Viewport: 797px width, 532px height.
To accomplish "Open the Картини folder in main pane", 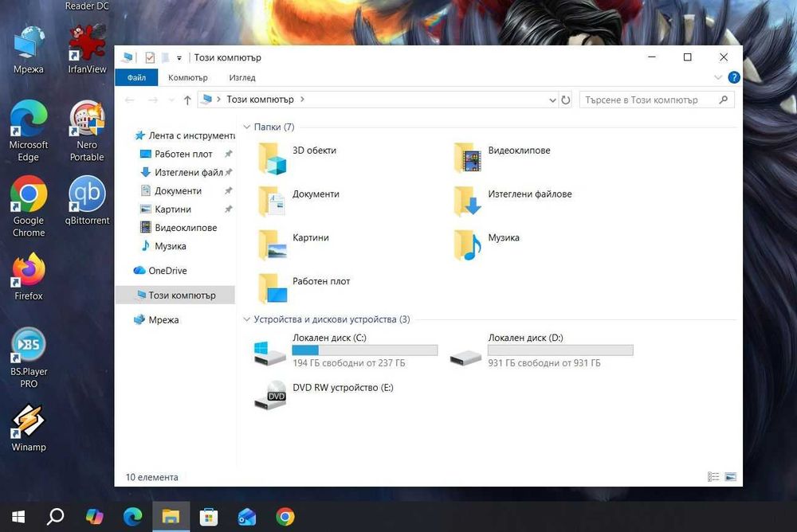I will pos(293,245).
